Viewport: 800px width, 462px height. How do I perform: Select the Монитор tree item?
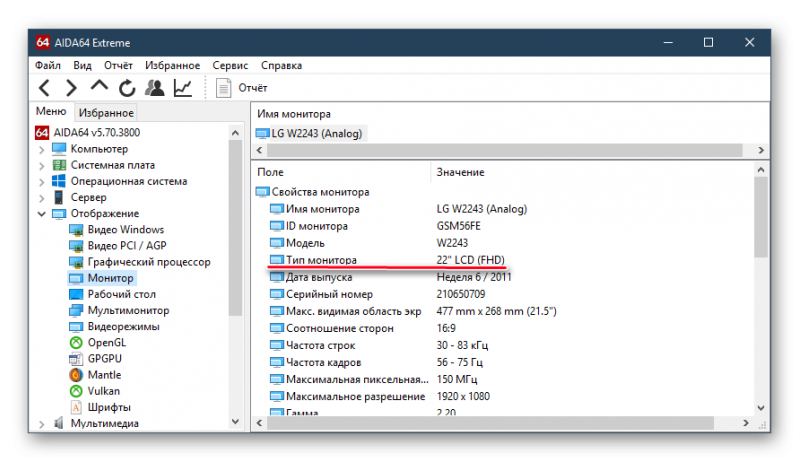(110, 278)
